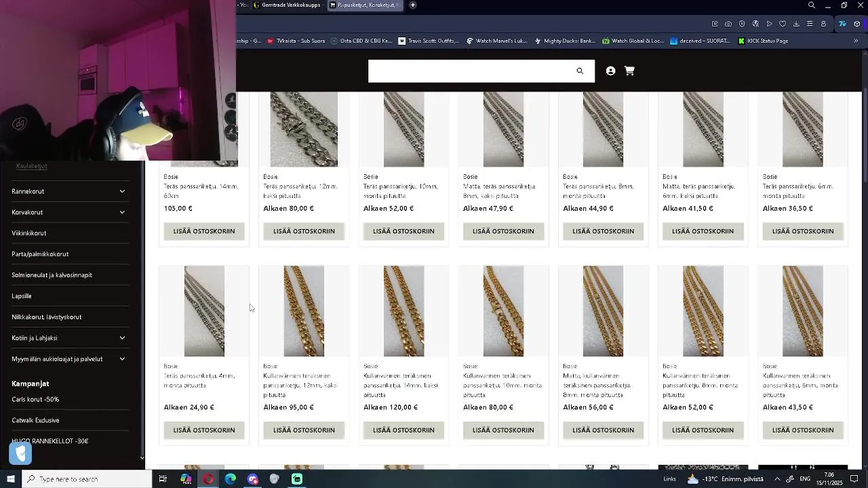Open Solmioneulat ja kalvosinnapit category
Image resolution: width=868 pixels, height=488 pixels.
pos(52,275)
